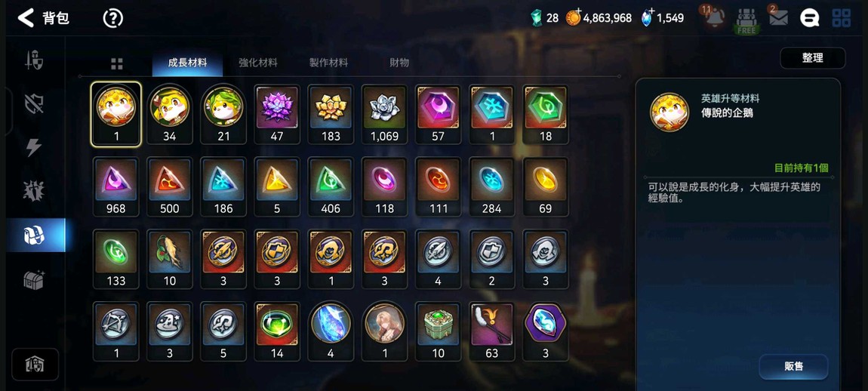
Task: Select the feather wand item with 63
Action: coord(491,331)
